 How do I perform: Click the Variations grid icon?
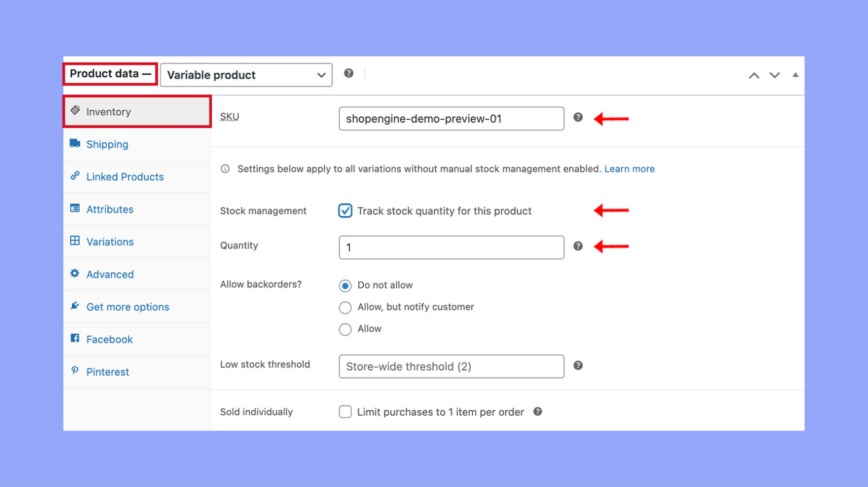tap(75, 241)
